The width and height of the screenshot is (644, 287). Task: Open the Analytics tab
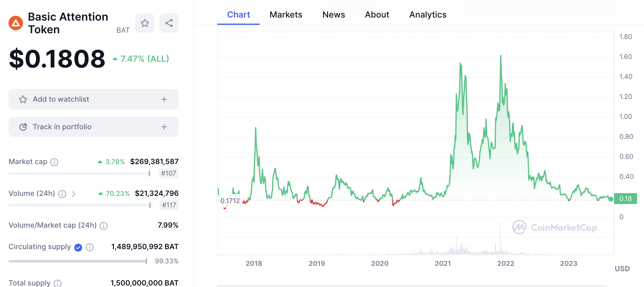428,15
